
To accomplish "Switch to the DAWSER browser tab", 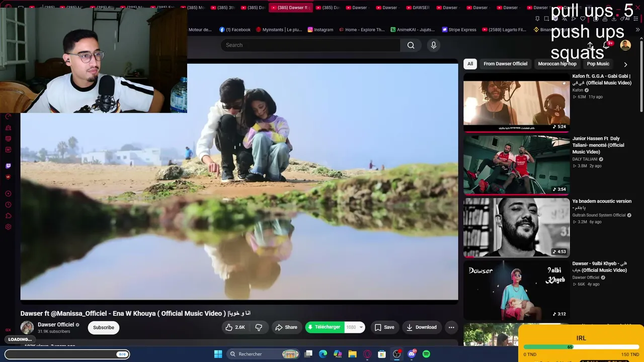I will point(417,8).
